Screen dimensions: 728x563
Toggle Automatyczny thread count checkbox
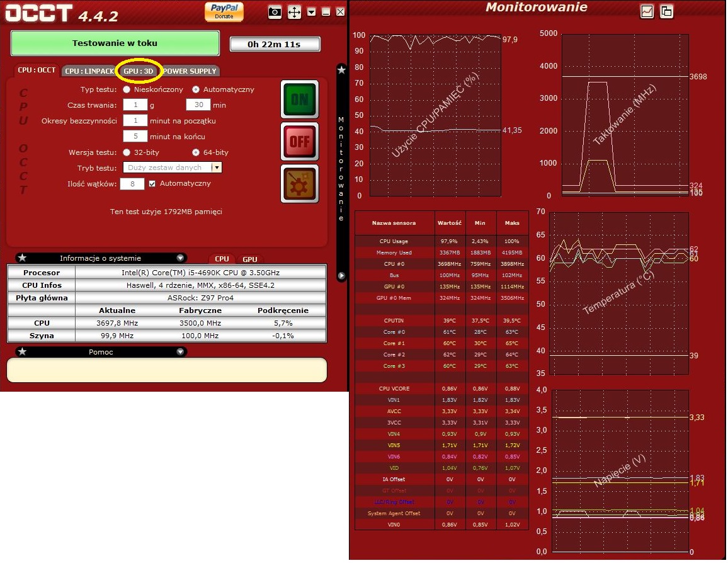tap(152, 184)
